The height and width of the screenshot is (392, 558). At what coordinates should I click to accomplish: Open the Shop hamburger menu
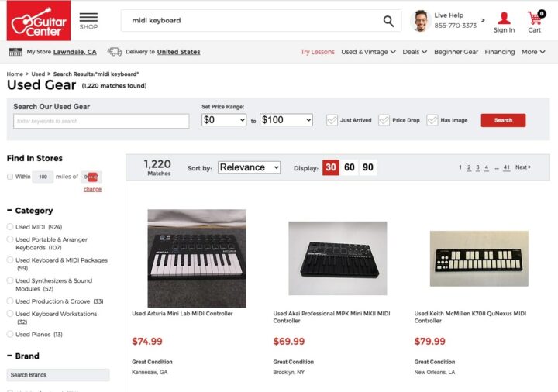coord(88,18)
